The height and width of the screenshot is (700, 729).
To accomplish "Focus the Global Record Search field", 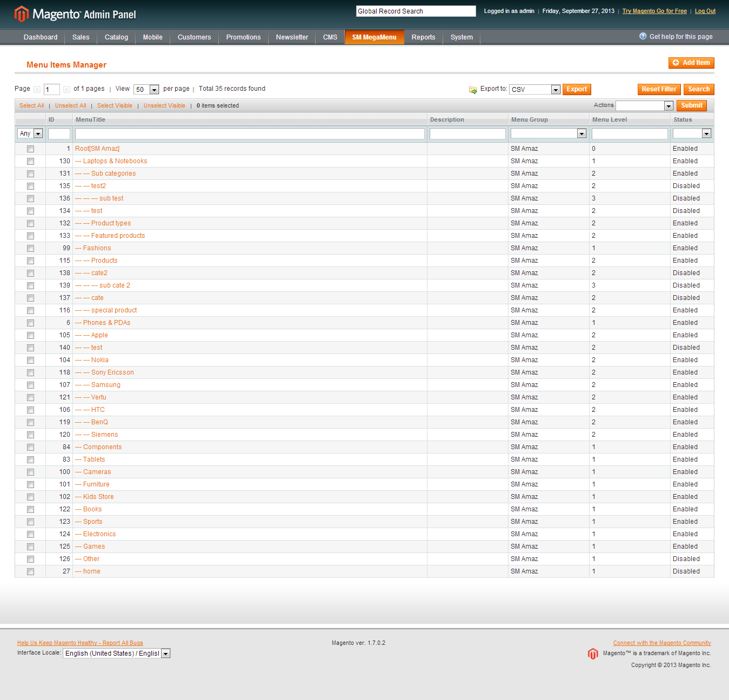I will [x=416, y=11].
